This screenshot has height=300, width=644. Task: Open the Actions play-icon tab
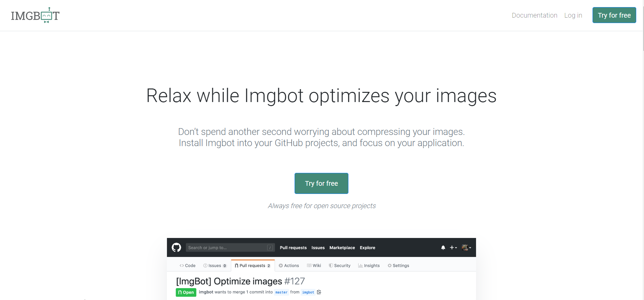[x=289, y=266]
